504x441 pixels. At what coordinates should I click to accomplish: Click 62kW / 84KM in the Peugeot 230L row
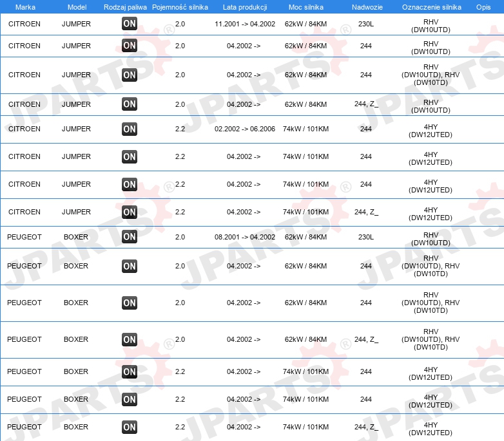(x=305, y=237)
